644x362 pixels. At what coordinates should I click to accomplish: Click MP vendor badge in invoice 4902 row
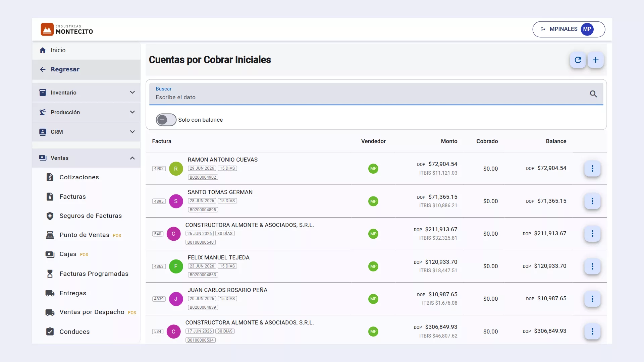[x=373, y=169]
